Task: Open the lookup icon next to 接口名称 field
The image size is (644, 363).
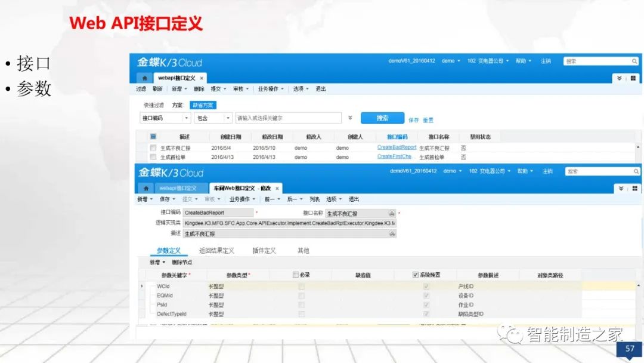Action: pos(392,213)
